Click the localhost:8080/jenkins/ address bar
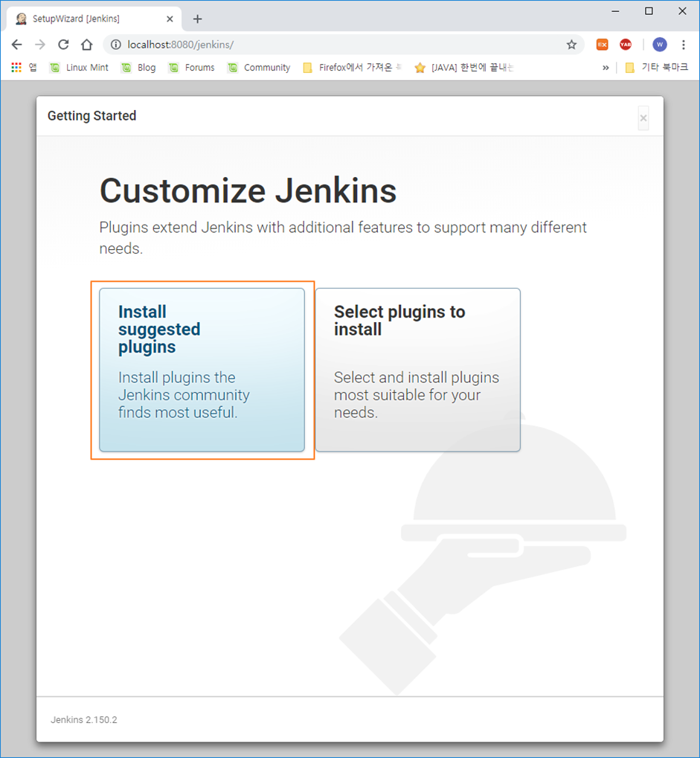 [x=343, y=45]
